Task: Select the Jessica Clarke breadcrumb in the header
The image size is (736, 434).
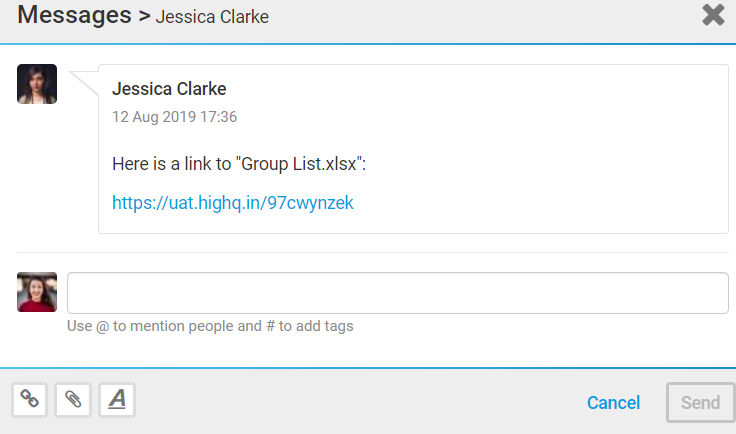Action: [x=212, y=17]
